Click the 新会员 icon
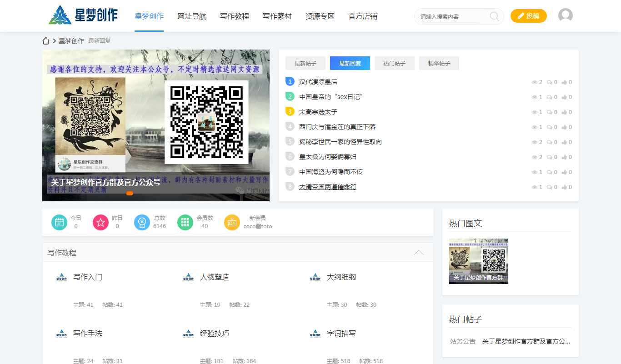The height and width of the screenshot is (364, 621). click(232, 222)
